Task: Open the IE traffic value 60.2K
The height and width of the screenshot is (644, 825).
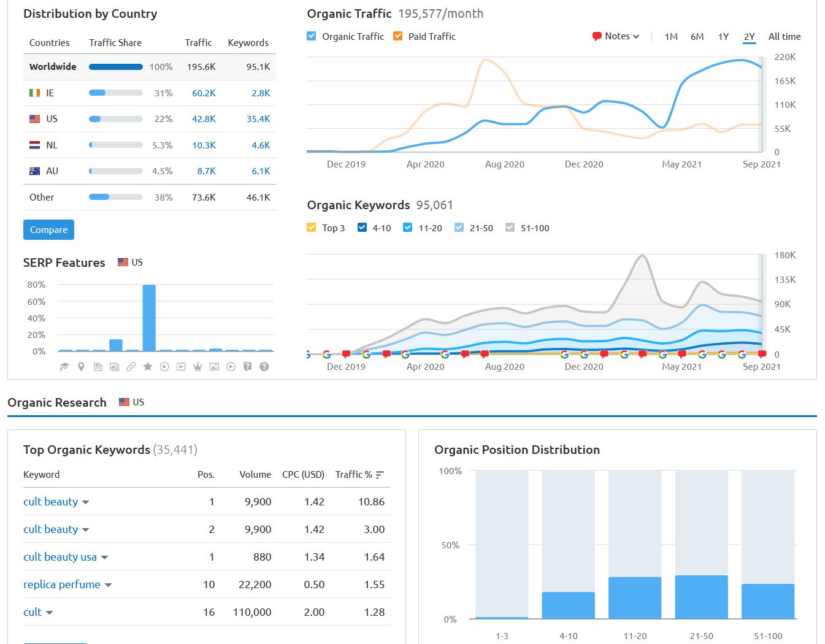Action: (x=204, y=93)
